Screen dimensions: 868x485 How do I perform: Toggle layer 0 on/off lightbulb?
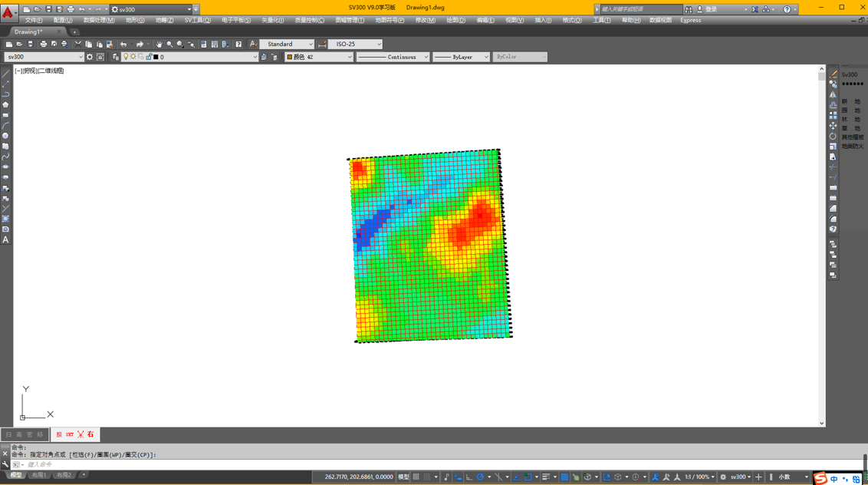click(x=126, y=57)
